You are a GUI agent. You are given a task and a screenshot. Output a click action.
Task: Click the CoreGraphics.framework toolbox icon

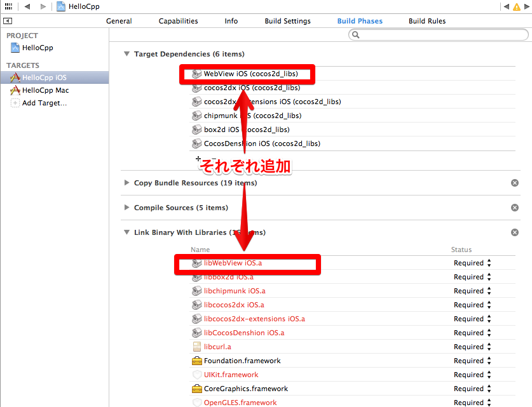click(197, 389)
